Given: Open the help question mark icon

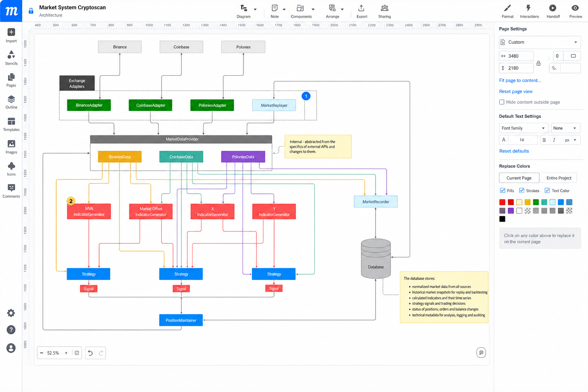Looking at the screenshot, I should (11, 330).
